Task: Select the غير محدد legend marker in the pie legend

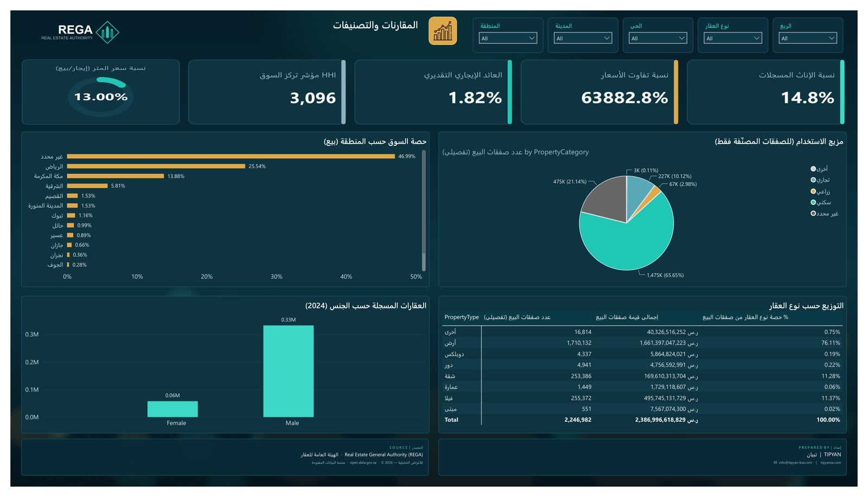Action: 813,214
